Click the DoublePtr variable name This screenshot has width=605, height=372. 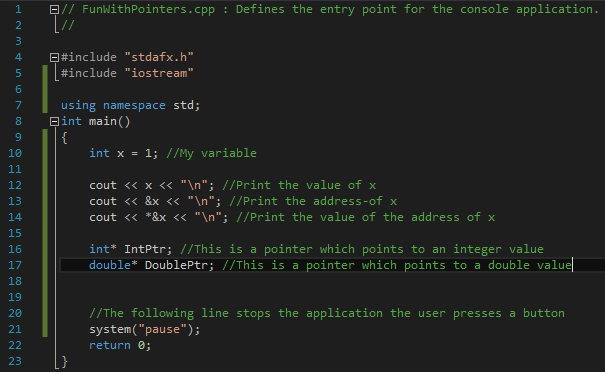176,265
